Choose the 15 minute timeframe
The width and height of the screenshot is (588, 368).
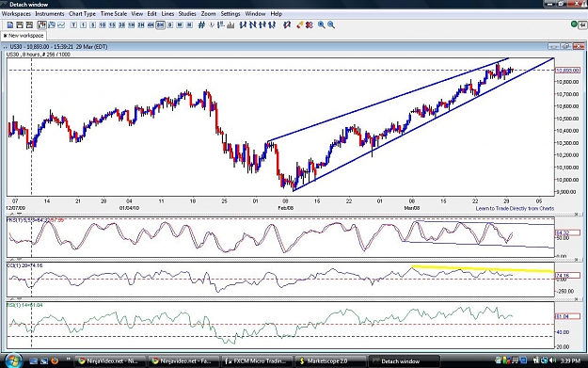[x=112, y=25]
